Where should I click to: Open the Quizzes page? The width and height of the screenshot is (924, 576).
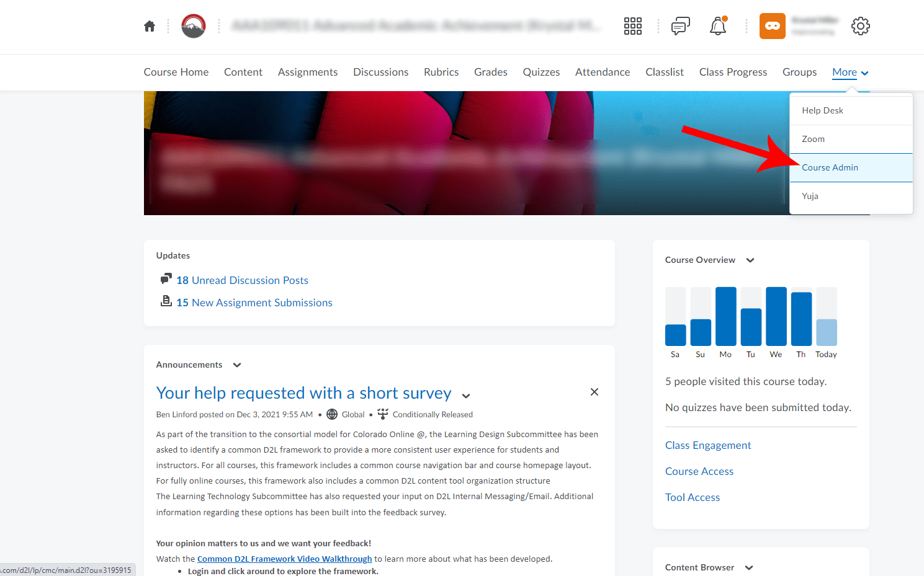[x=541, y=72]
